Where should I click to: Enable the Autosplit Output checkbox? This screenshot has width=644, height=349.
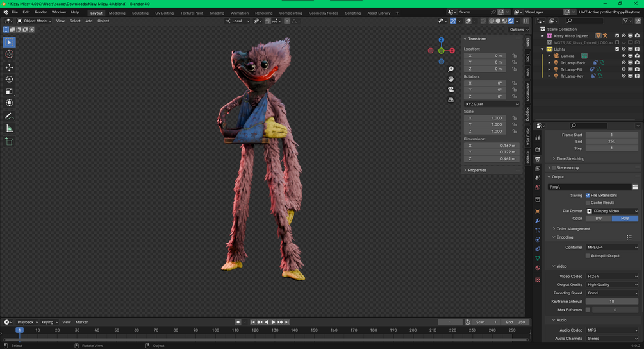tap(588, 256)
